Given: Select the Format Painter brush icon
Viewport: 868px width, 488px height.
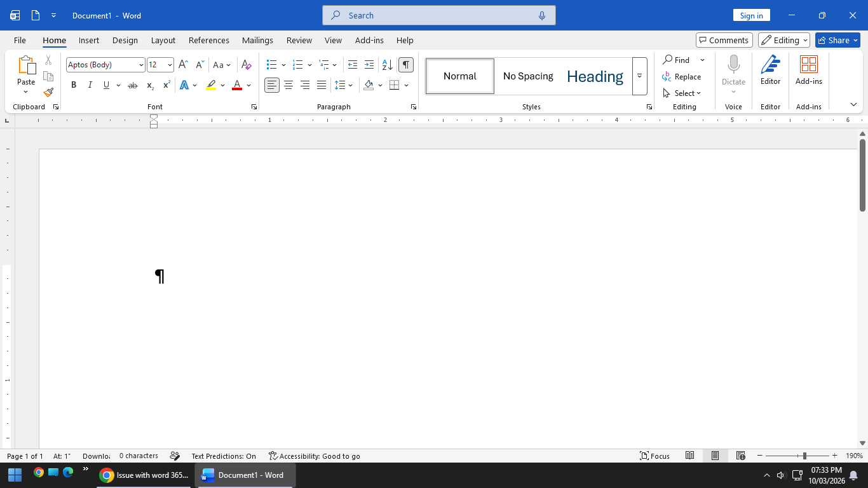Looking at the screenshot, I should (48, 92).
